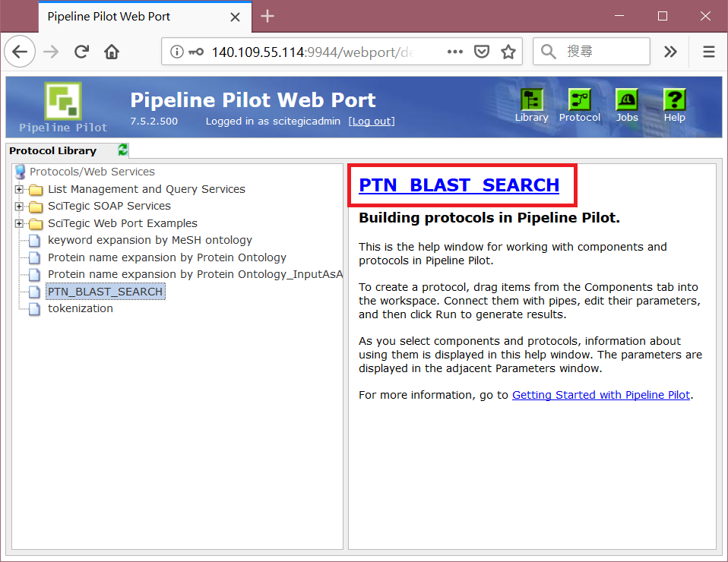Click version text 7.5.2.500
Screen dimensions: 728x562
pos(154,121)
